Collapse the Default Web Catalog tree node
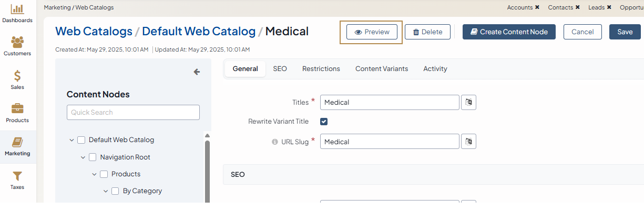Screen dimensions: 644x220 (x=71, y=140)
